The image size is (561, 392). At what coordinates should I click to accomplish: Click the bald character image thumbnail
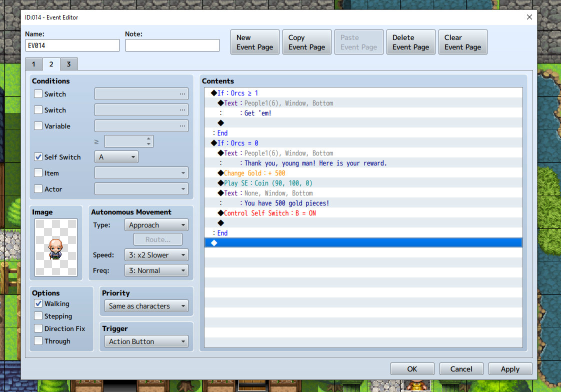click(56, 247)
